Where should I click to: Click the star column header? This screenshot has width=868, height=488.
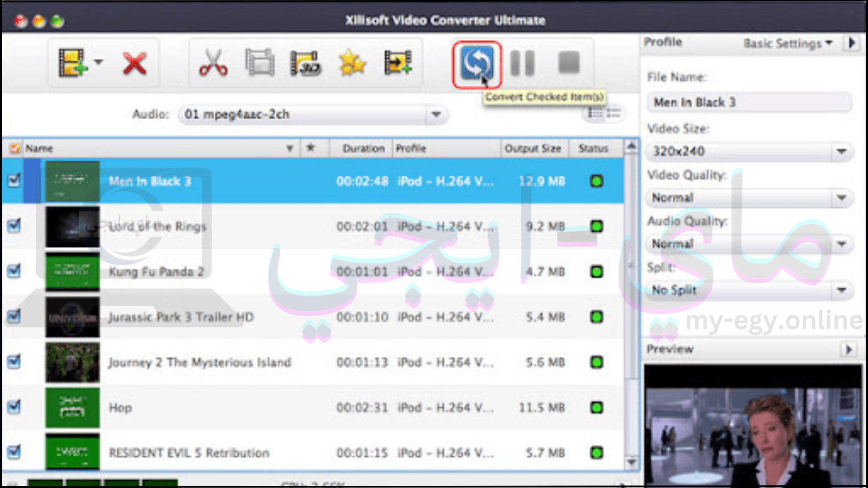click(311, 148)
